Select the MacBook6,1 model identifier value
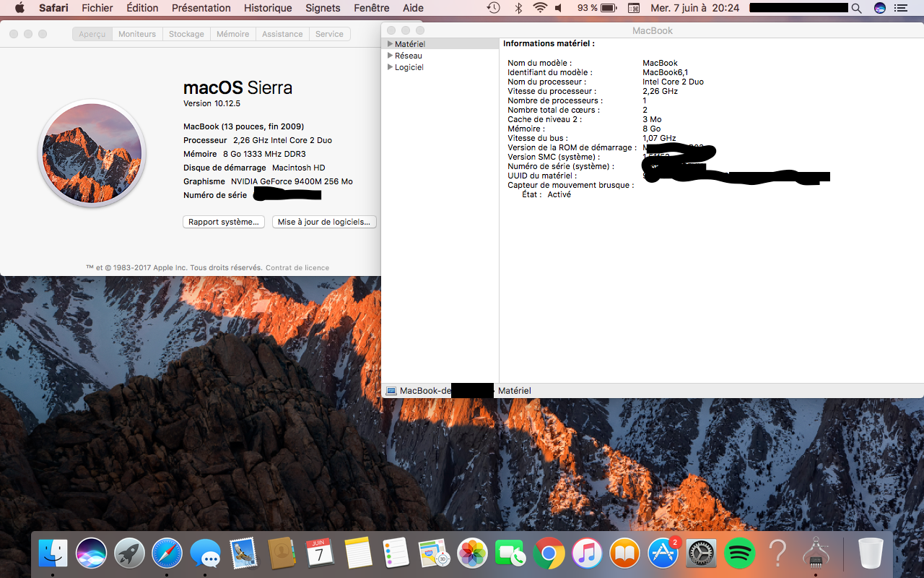The height and width of the screenshot is (578, 924). (x=666, y=72)
